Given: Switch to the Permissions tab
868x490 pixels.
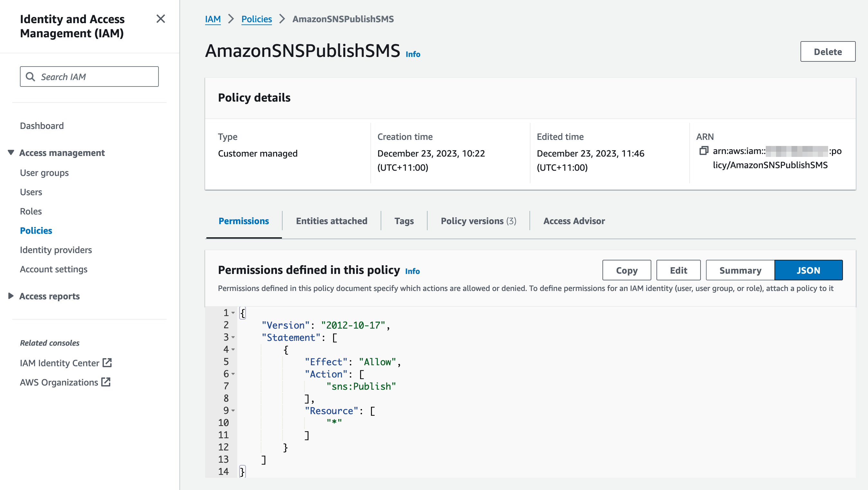Looking at the screenshot, I should [x=244, y=221].
